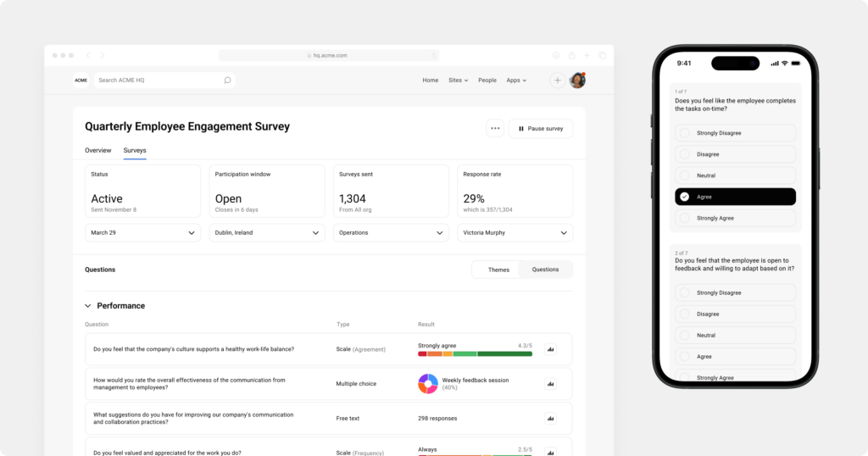Click chart icon for free text question
This screenshot has height=456, width=868.
point(550,419)
